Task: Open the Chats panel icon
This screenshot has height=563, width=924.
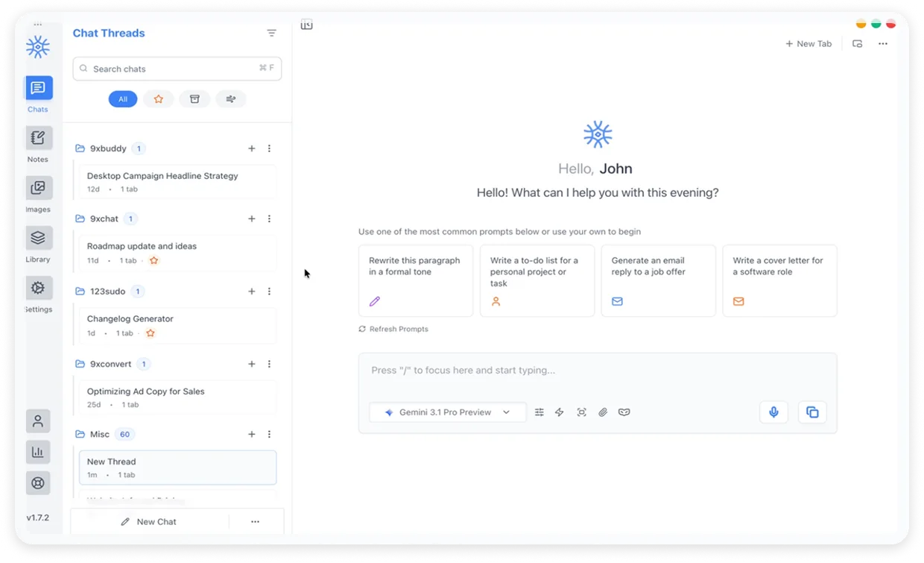Action: coord(38,87)
